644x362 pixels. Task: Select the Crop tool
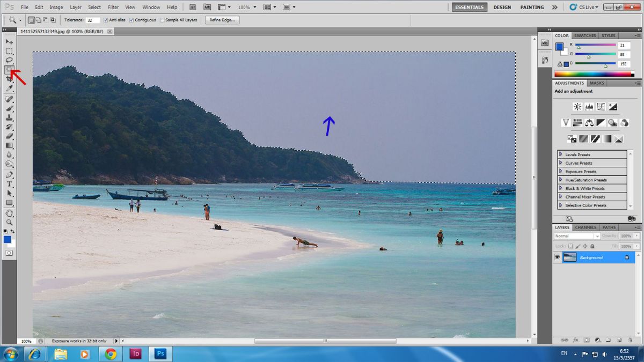pyautogui.click(x=9, y=79)
